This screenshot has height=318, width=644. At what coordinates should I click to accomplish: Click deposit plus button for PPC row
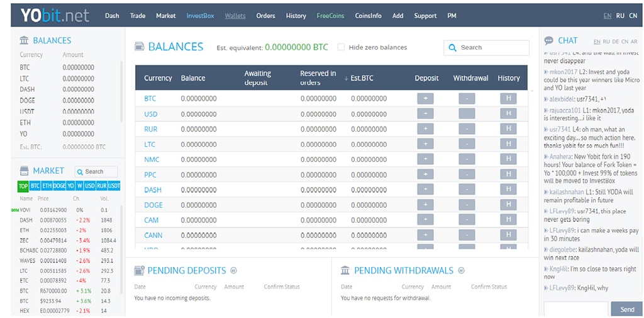pos(425,174)
